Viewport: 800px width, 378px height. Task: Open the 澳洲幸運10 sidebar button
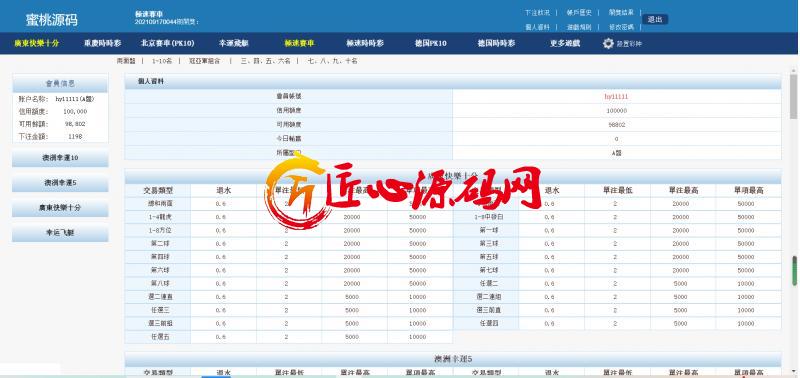pos(60,158)
